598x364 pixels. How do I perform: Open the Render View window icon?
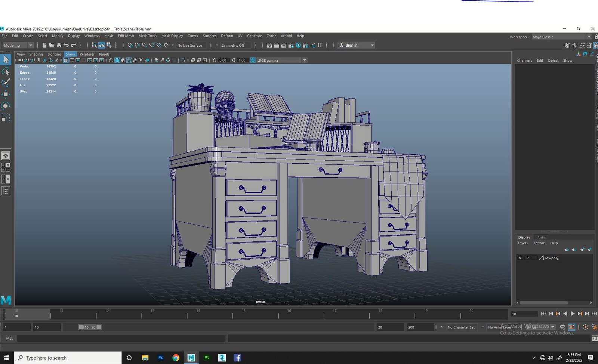coord(269,45)
